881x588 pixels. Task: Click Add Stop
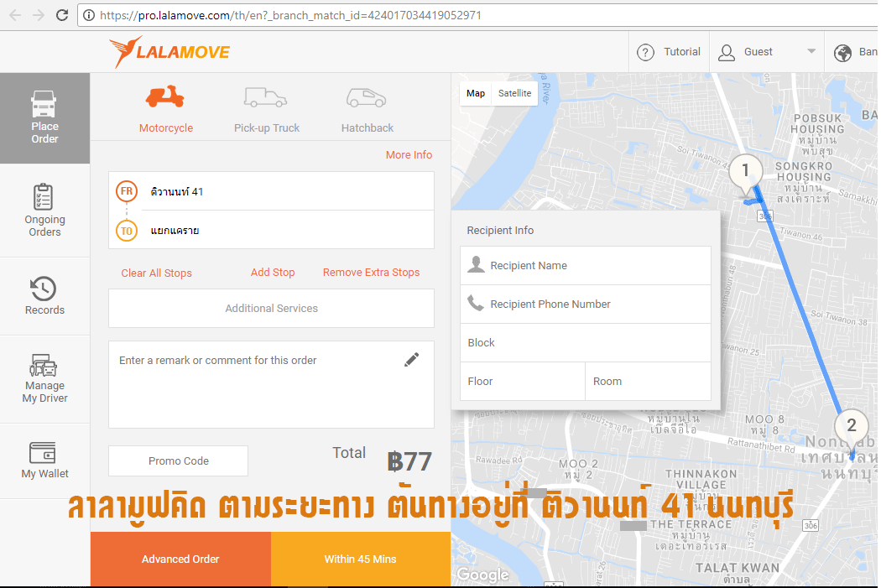click(273, 272)
